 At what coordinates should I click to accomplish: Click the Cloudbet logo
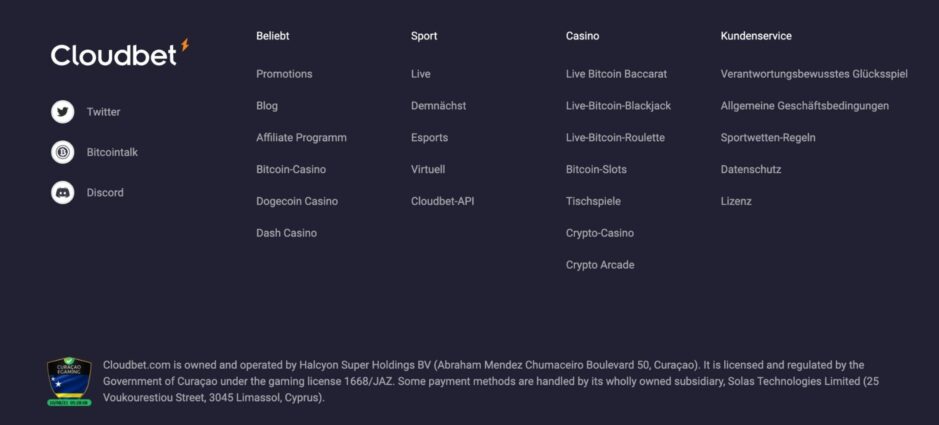tap(120, 53)
